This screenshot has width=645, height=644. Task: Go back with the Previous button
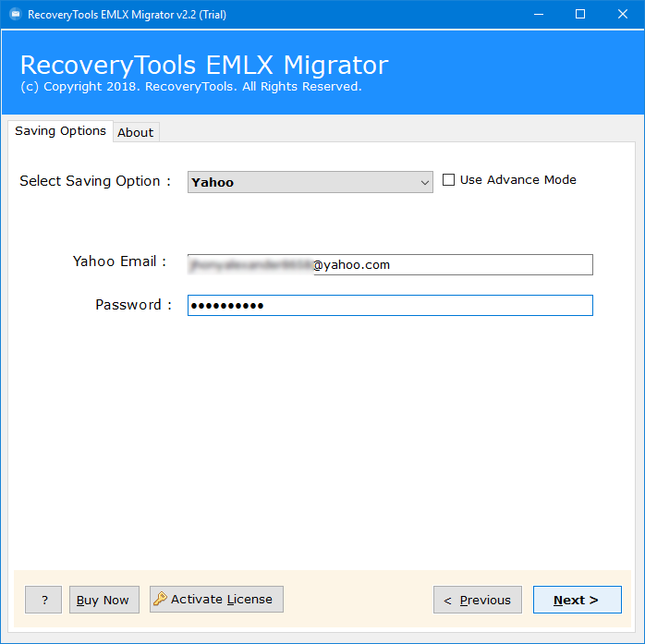point(478,600)
